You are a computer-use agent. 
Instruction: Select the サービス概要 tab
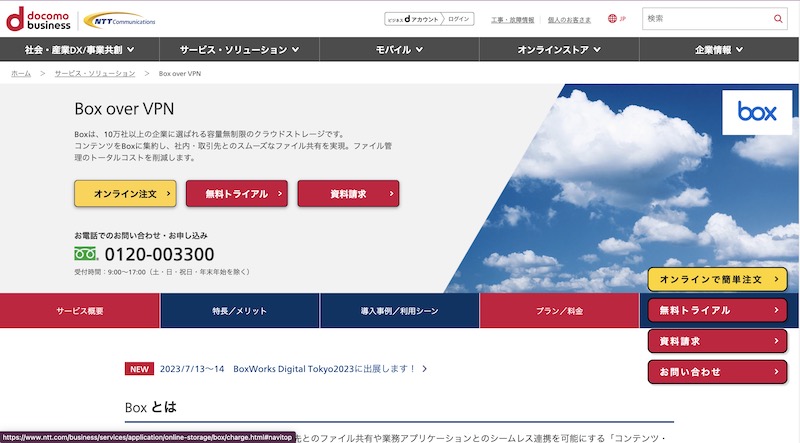click(80, 310)
